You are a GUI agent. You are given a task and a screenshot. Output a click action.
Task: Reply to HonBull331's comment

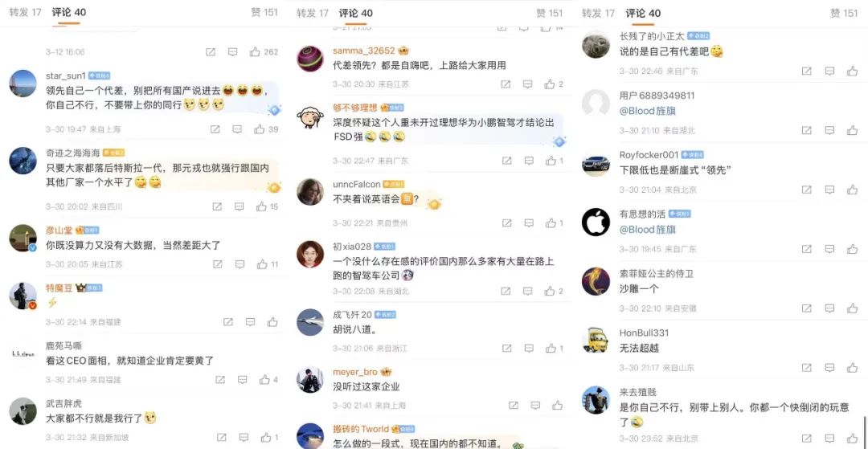click(829, 367)
